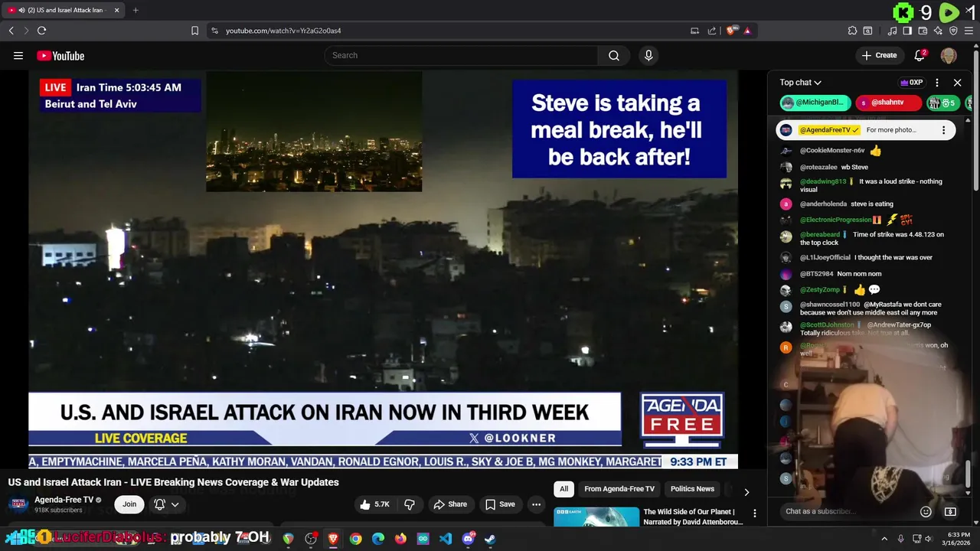Screen dimensions: 980x551
Task: Open the browser main hamburger menu
Action: tap(969, 31)
